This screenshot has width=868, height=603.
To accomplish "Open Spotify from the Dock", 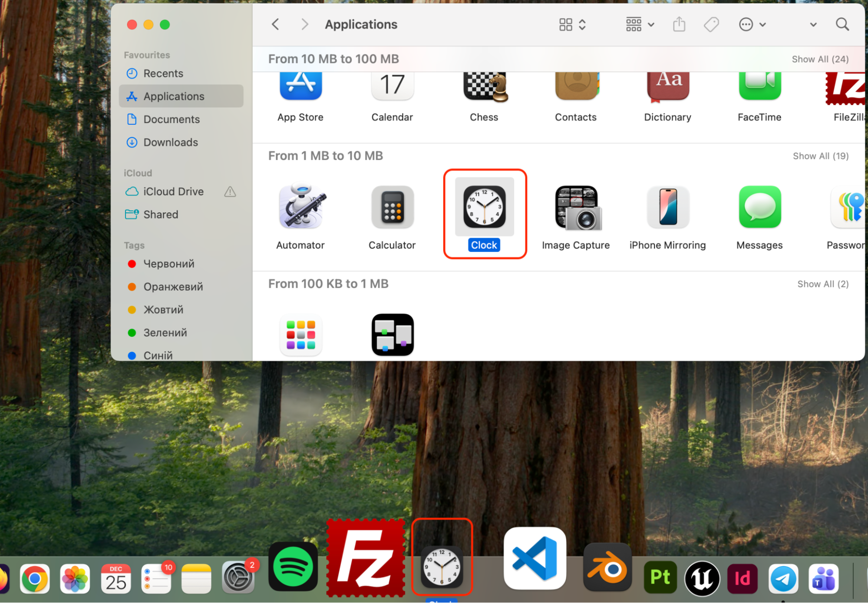I will click(x=293, y=566).
